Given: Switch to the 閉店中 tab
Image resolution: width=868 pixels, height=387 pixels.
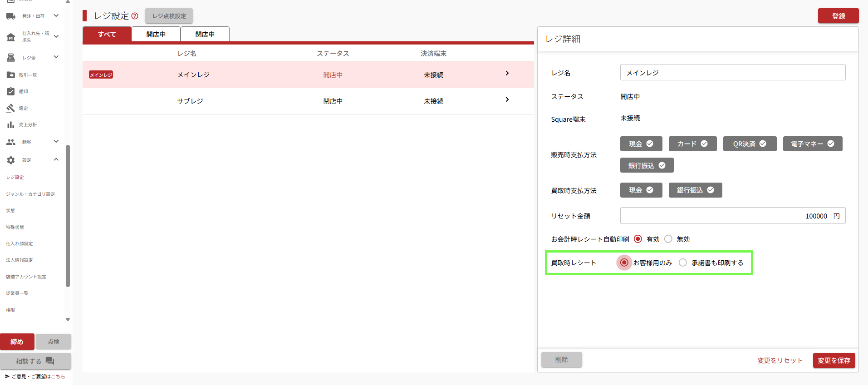Looking at the screenshot, I should tap(205, 35).
